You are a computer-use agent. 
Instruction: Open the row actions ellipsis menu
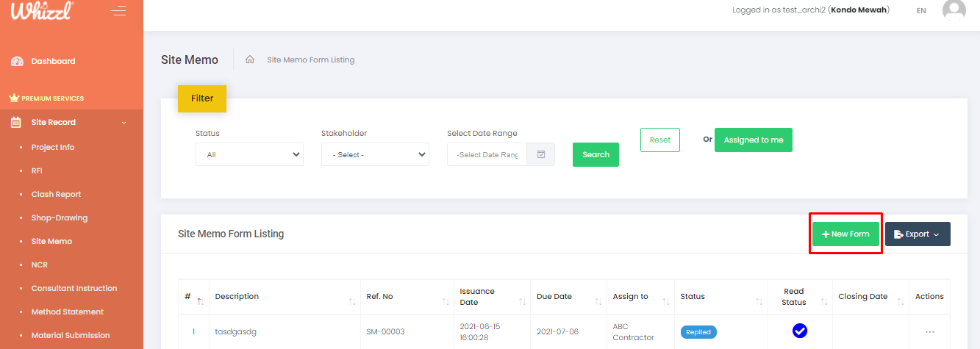coord(929,332)
